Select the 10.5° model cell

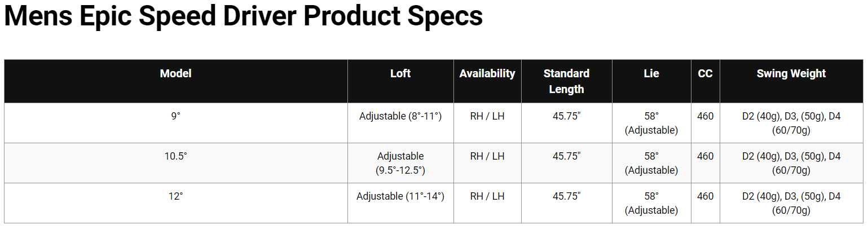coord(175,156)
